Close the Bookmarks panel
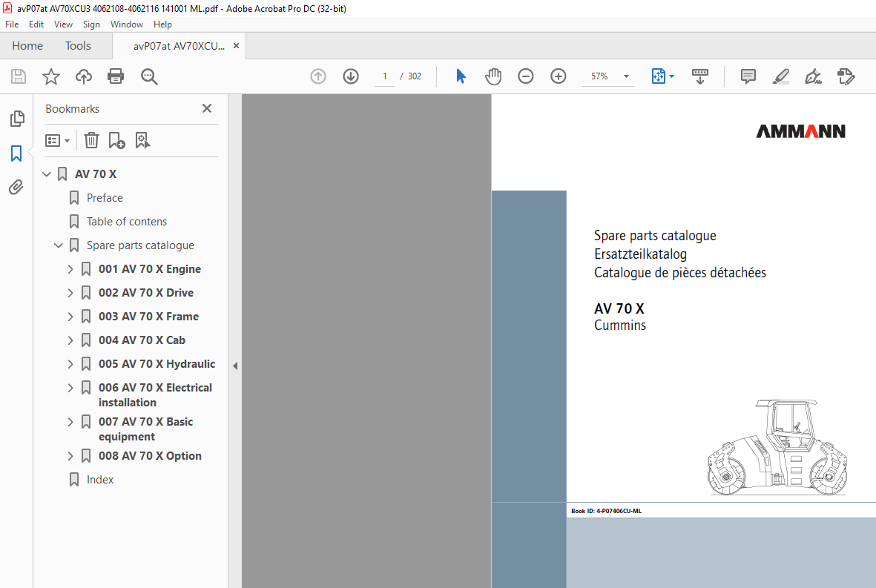876x588 pixels. (207, 108)
